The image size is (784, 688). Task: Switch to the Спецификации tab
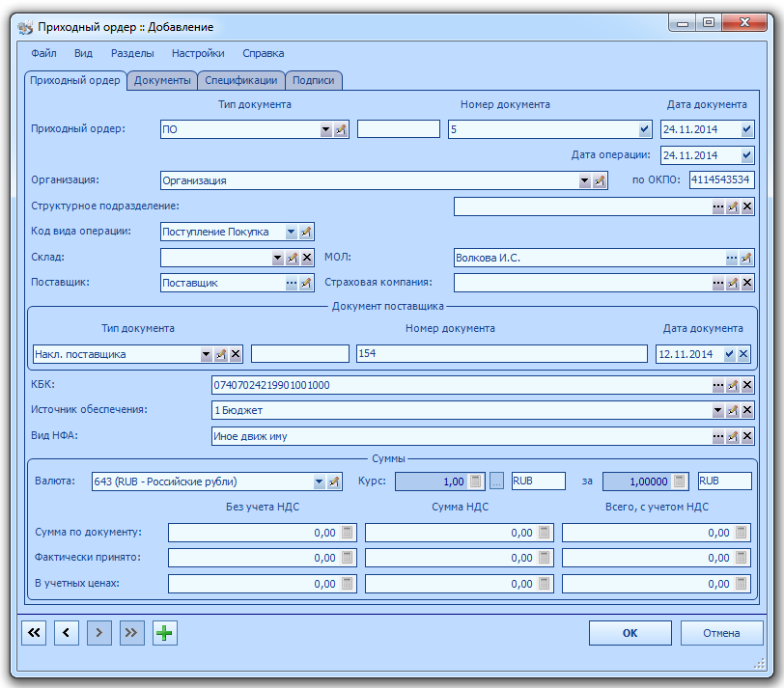(x=241, y=80)
